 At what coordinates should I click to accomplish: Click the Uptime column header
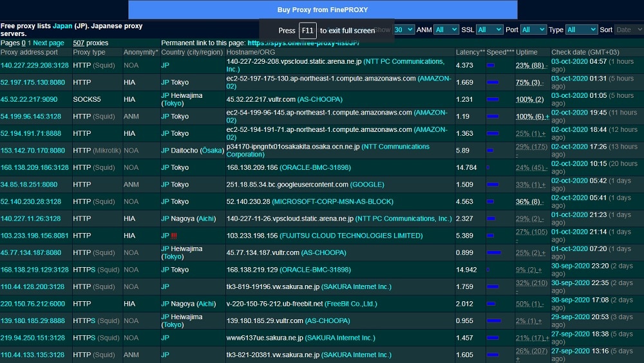tap(527, 52)
